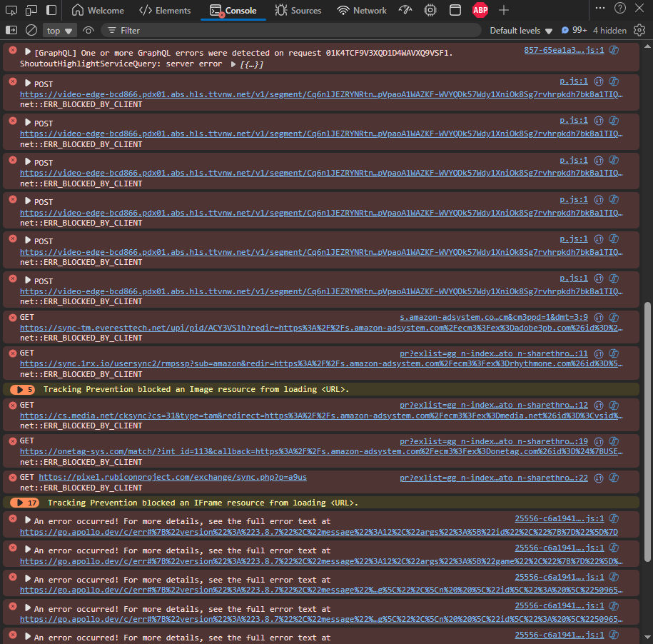653x644 pixels.
Task: Expand the GraphQL error message triangle
Action: coord(28,52)
